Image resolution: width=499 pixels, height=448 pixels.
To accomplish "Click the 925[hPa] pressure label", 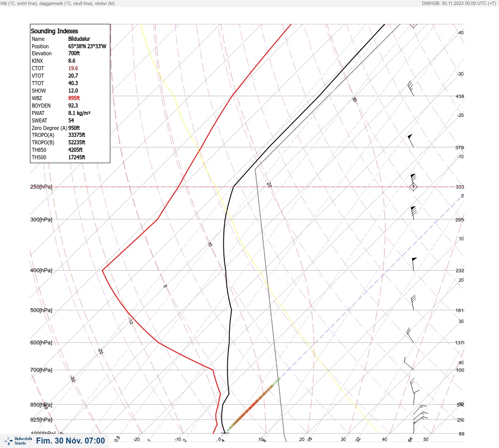I will (x=41, y=420).
